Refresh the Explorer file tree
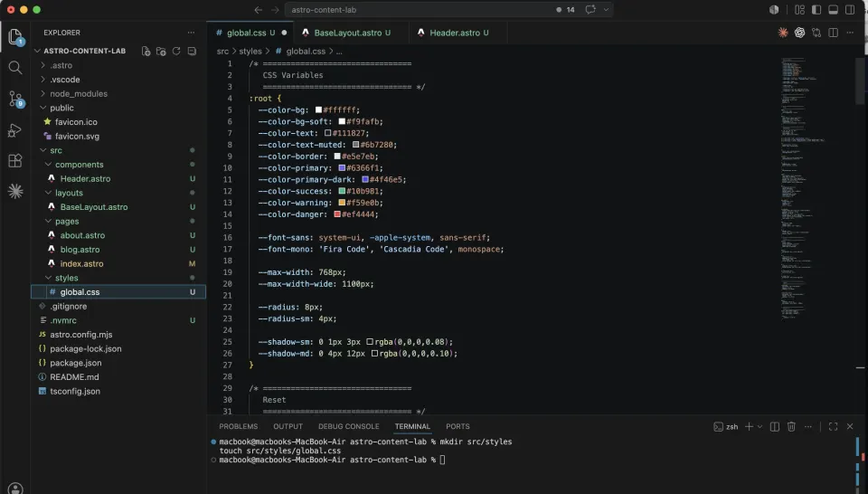The height and width of the screenshot is (494, 868). coord(176,51)
